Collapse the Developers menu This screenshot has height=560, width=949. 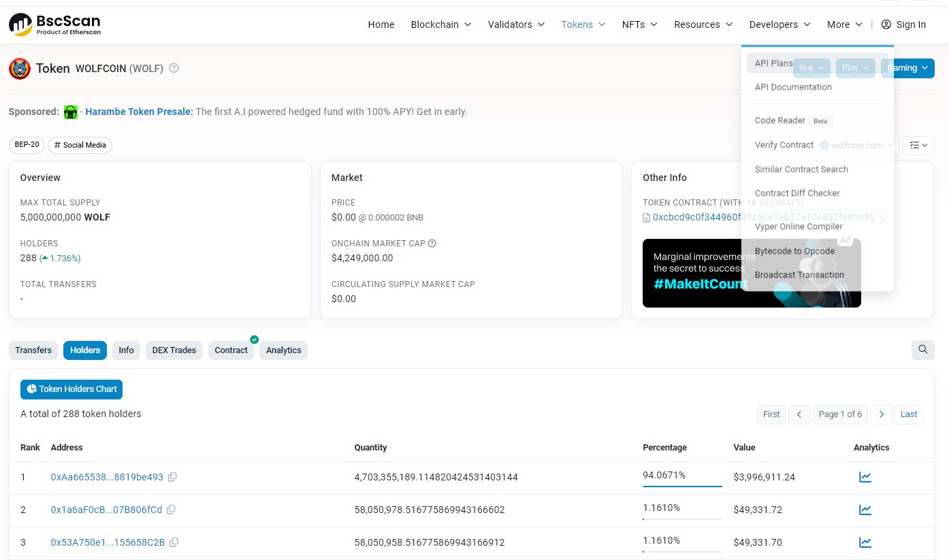780,24
